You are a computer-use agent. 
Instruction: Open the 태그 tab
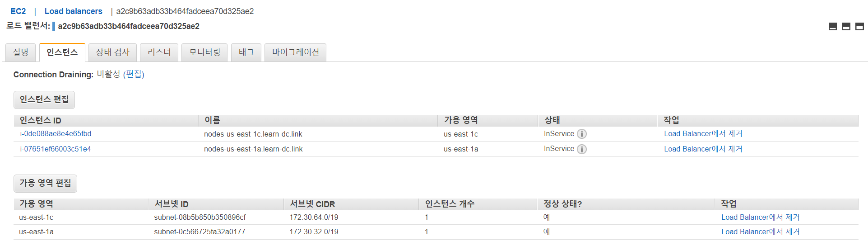pos(246,52)
